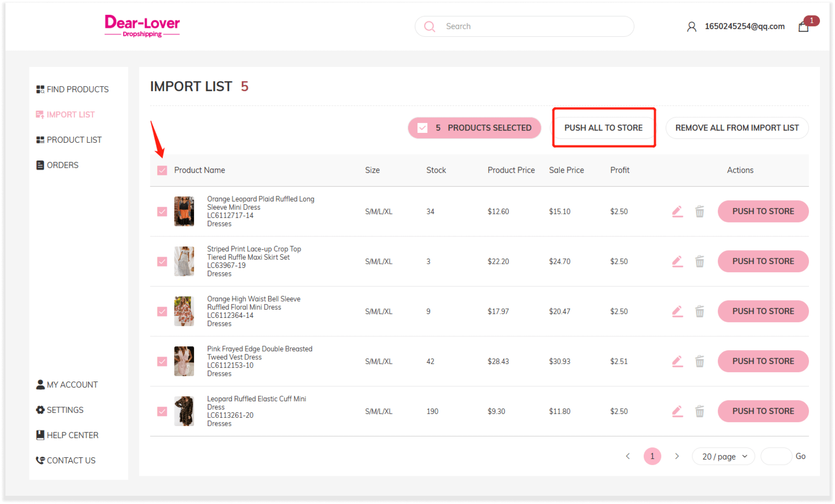Screen dimensions: 835x504
Task: Click the edit pencil for the Tweed Vest Dress
Action: 677,361
